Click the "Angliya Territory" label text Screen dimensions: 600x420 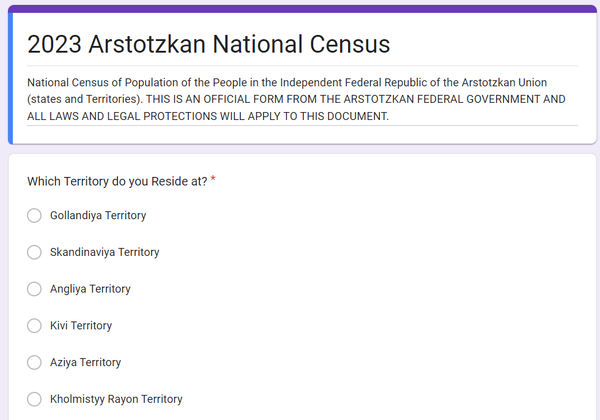click(x=90, y=289)
